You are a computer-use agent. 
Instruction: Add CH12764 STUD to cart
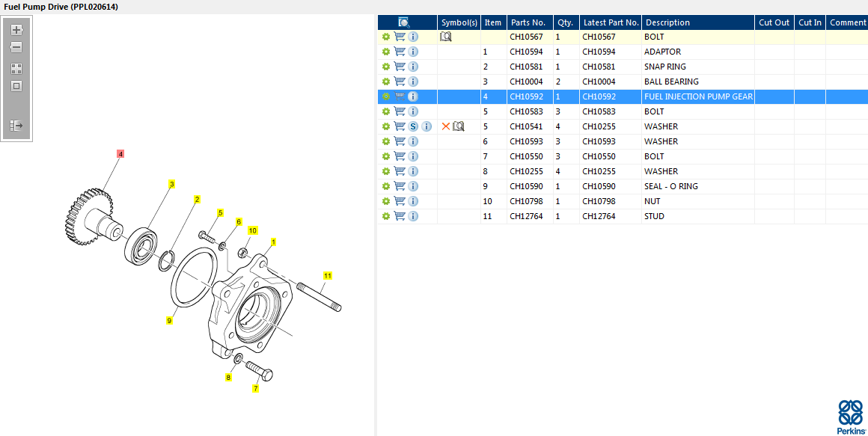[x=400, y=216]
